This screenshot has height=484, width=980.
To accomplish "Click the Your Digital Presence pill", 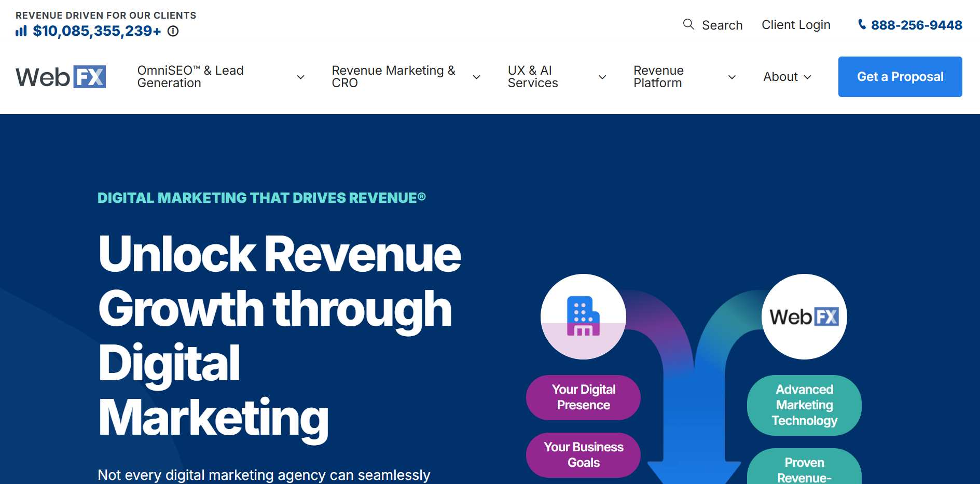I will pyautogui.click(x=583, y=397).
